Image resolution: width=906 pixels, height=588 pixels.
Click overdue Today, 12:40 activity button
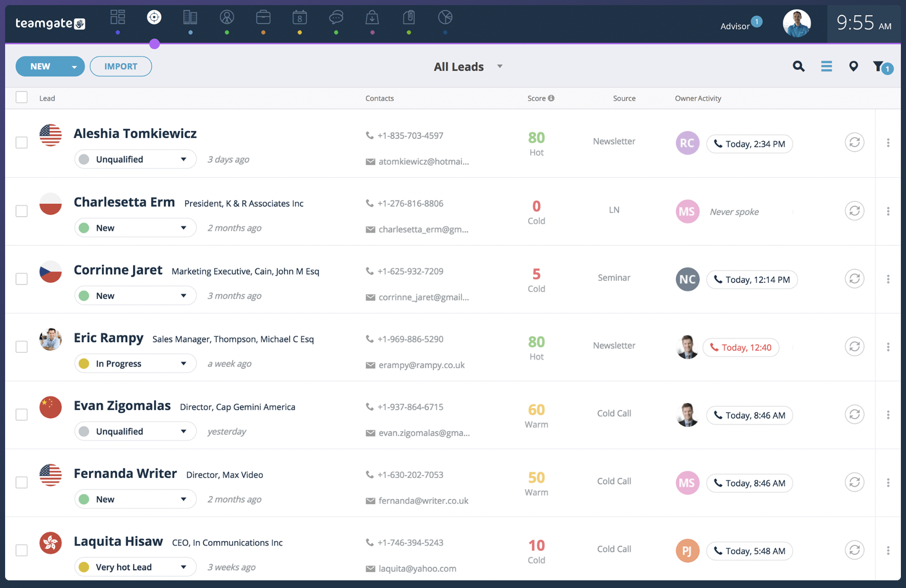pos(741,347)
